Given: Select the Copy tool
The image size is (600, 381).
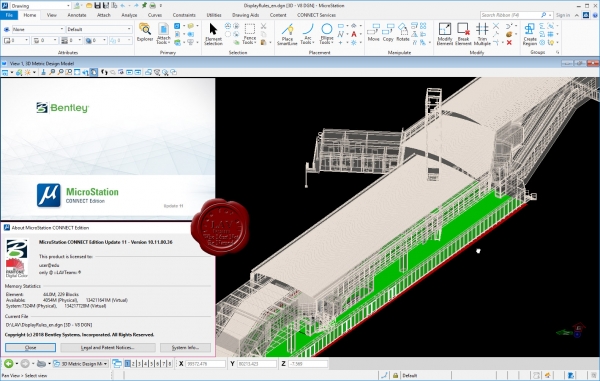Looking at the screenshot, I should point(388,33).
